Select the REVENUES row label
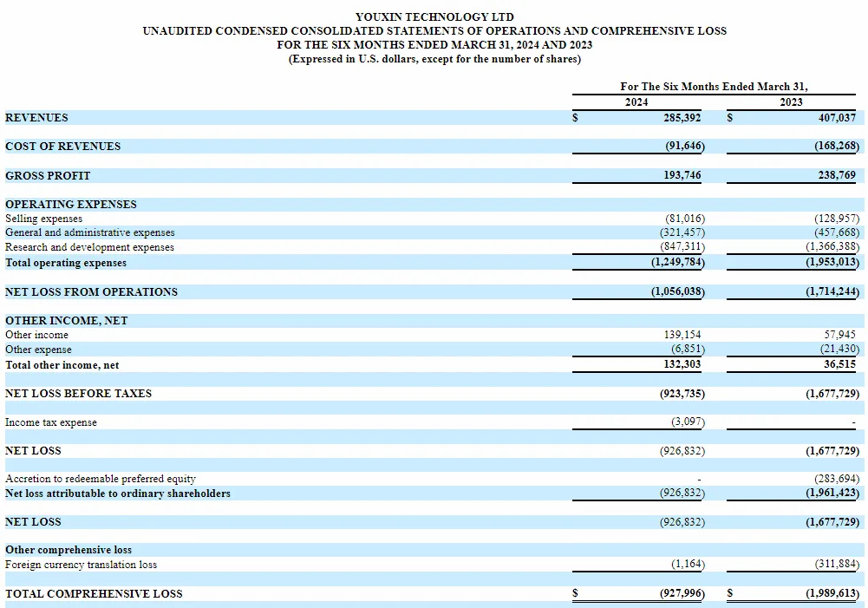Screen dimensions: 868x608 36,117
